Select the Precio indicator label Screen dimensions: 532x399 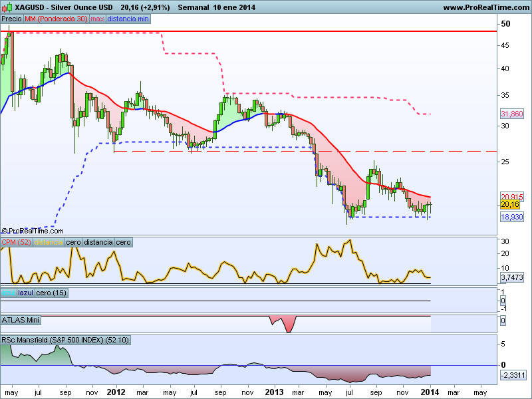pyautogui.click(x=11, y=19)
